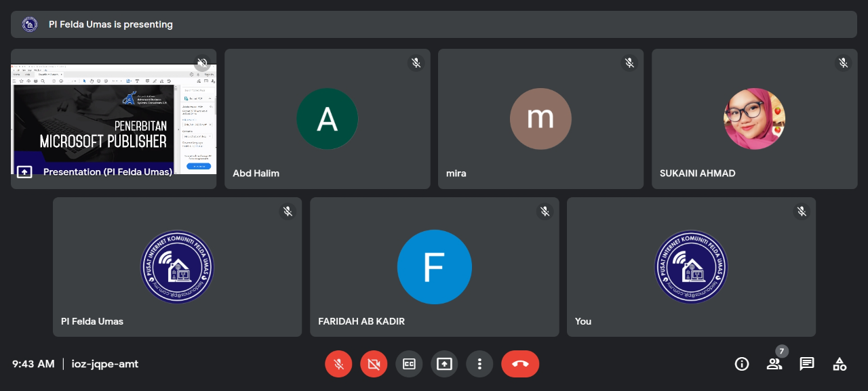Open the in-call chat panel
The width and height of the screenshot is (868, 391).
pos(807,364)
